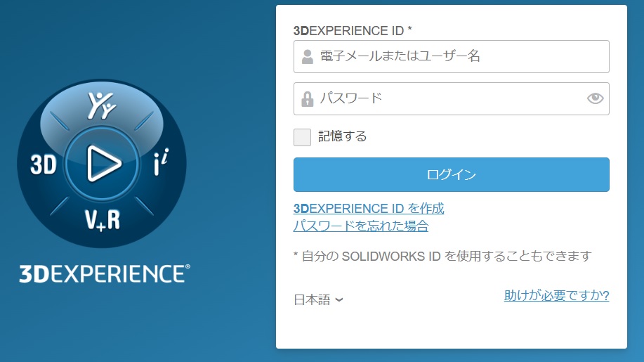The image size is (644, 362).
Task: Enable the 記憶する checkbox
Action: click(x=302, y=137)
